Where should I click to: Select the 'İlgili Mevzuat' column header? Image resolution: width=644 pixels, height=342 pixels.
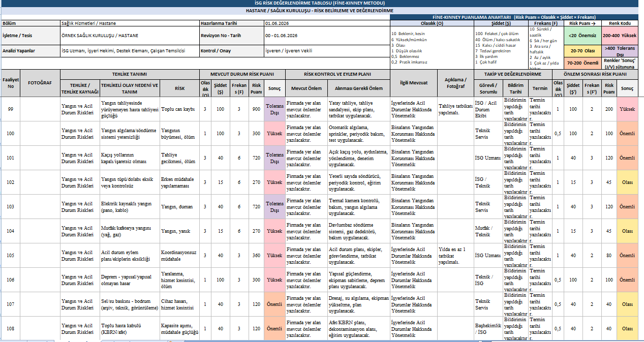click(413, 82)
